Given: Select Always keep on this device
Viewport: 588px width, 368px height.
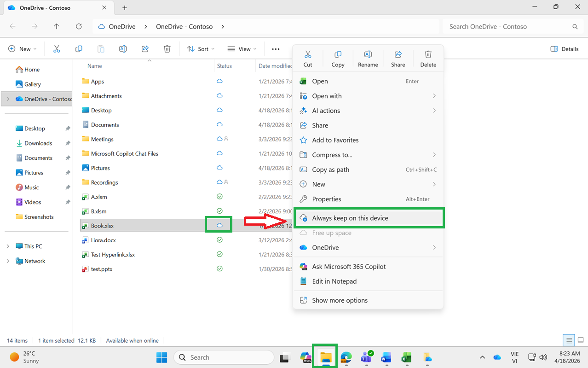Looking at the screenshot, I should pyautogui.click(x=369, y=218).
